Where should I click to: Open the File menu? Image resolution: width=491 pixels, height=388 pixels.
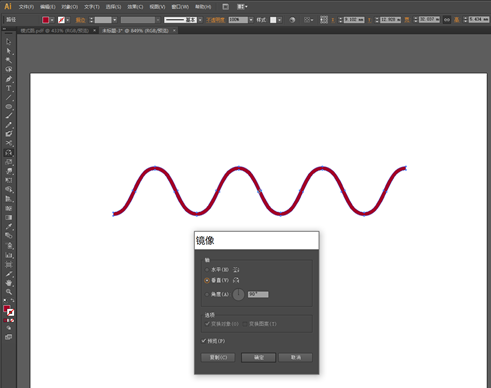26,7
